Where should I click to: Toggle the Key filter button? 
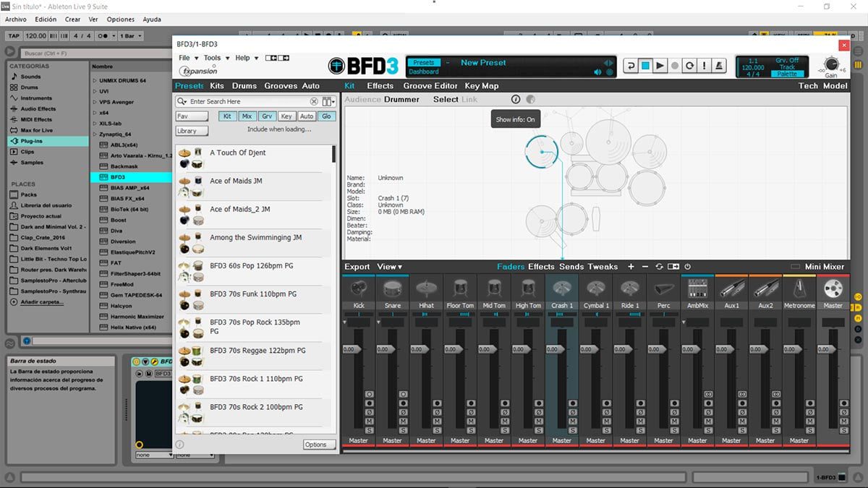[286, 116]
